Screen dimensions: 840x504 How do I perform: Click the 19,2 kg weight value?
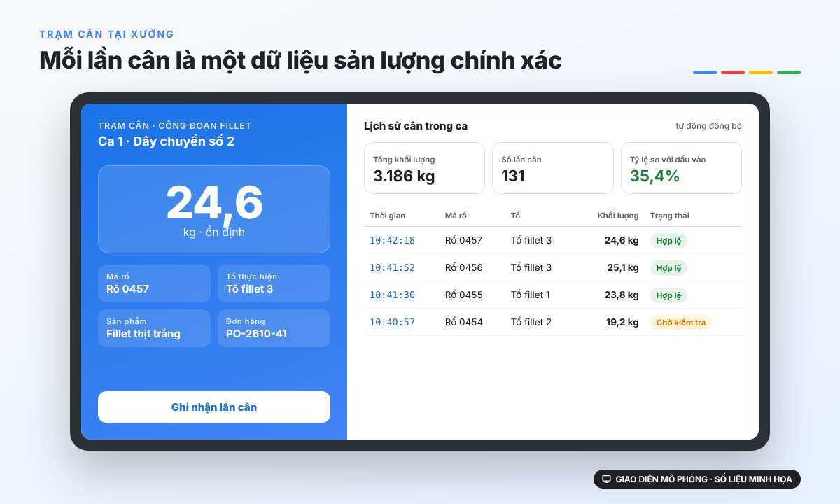pos(623,322)
